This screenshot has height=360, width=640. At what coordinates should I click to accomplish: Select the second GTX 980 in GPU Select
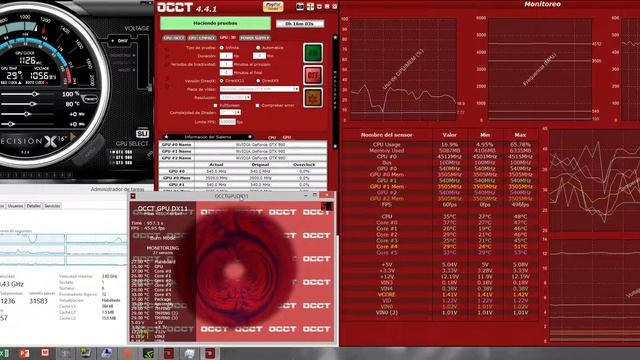coord(122,157)
